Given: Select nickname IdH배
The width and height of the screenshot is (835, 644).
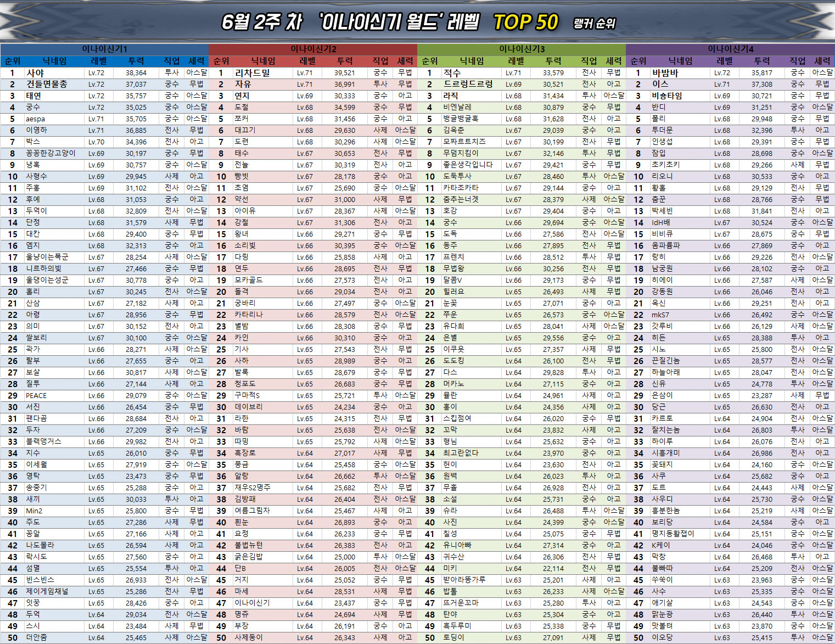Looking at the screenshot, I should coord(661,222).
